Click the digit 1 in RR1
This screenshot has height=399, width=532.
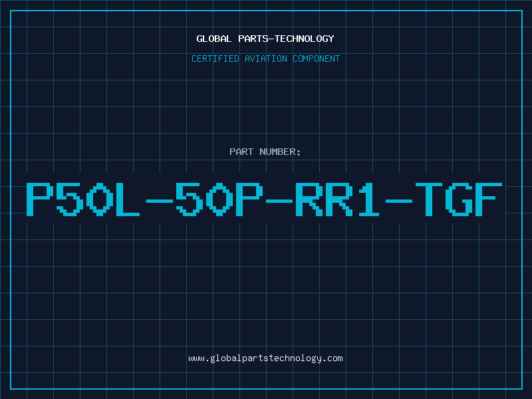point(369,199)
